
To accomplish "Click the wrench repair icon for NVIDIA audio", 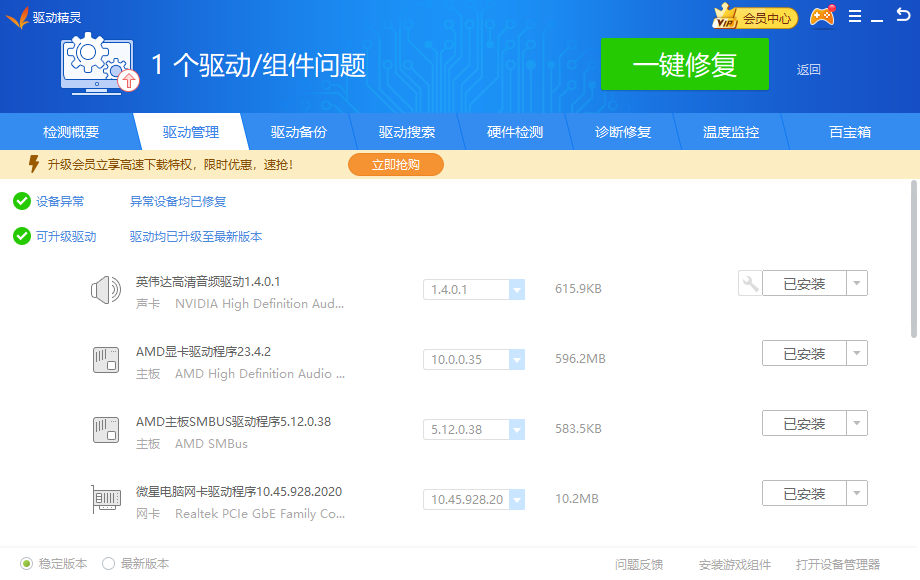I will (750, 284).
